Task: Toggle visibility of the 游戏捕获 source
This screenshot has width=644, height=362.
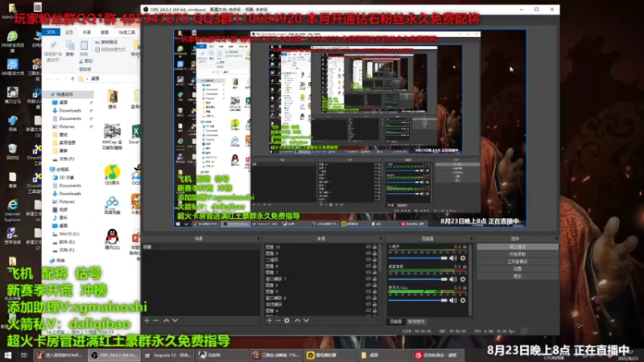Action: tap(368, 304)
